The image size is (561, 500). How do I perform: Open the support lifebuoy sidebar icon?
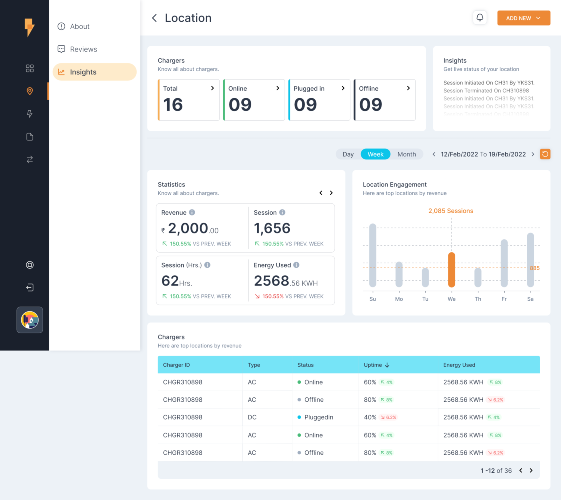(x=30, y=265)
